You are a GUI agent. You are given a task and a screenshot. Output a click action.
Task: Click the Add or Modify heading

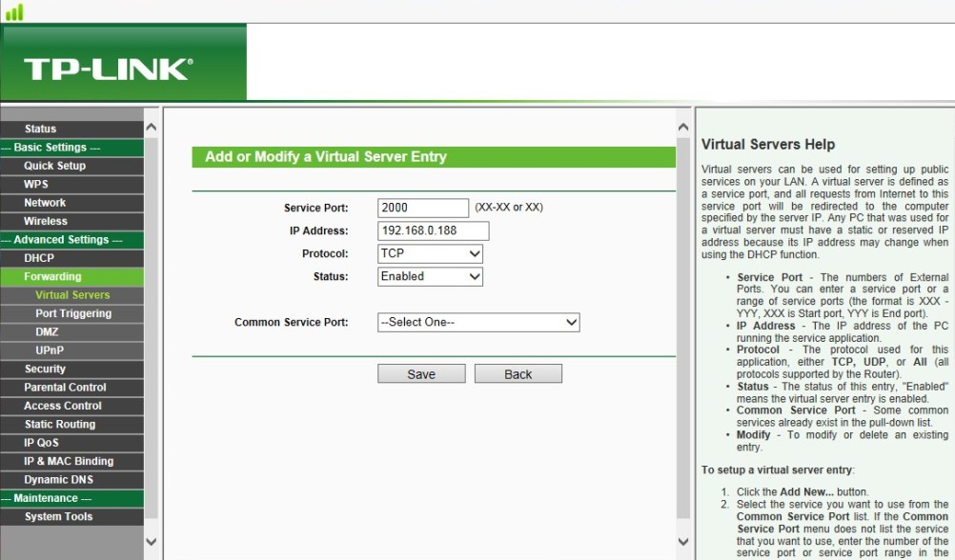pyautogui.click(x=326, y=157)
